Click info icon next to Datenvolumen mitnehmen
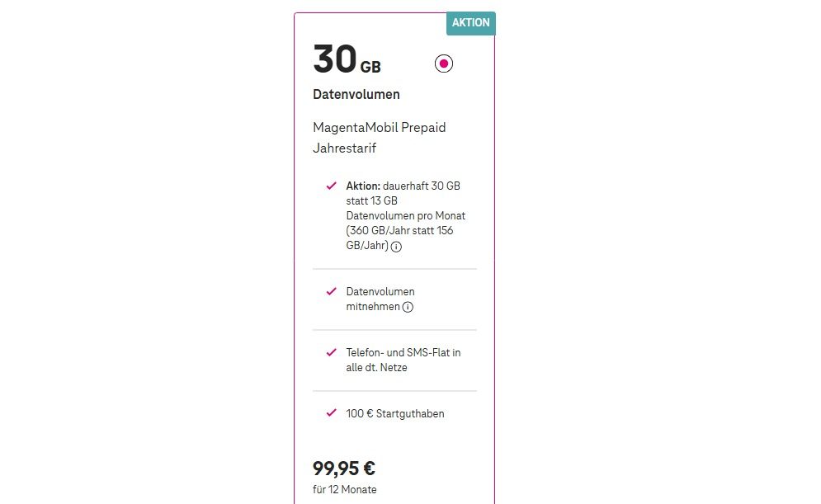 [408, 308]
